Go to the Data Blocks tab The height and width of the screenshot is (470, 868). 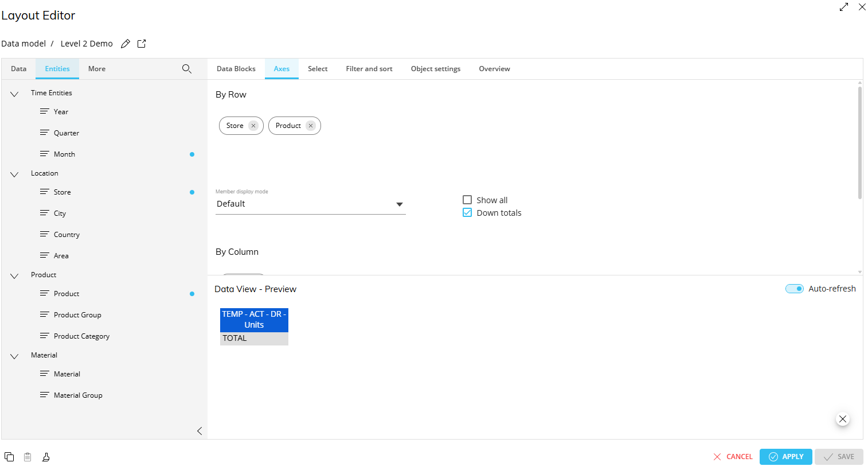[x=236, y=69]
